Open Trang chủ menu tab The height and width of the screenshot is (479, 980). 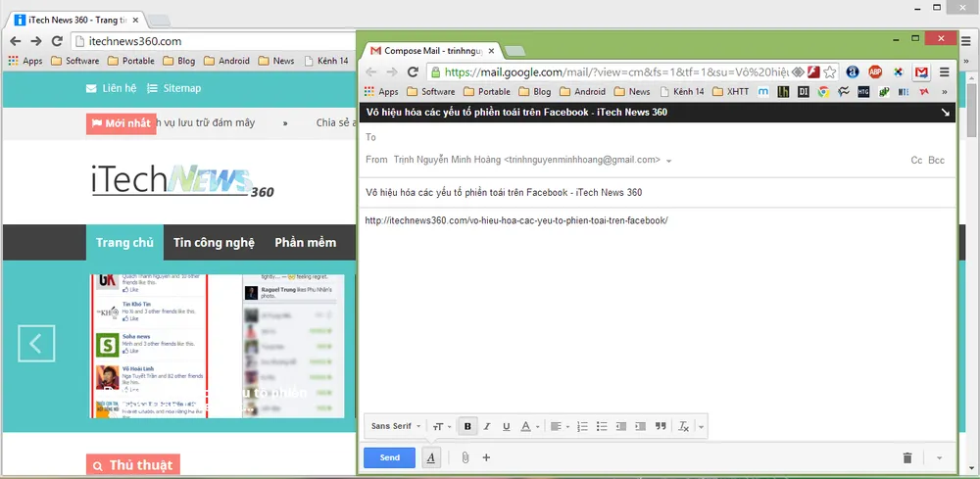tap(125, 242)
